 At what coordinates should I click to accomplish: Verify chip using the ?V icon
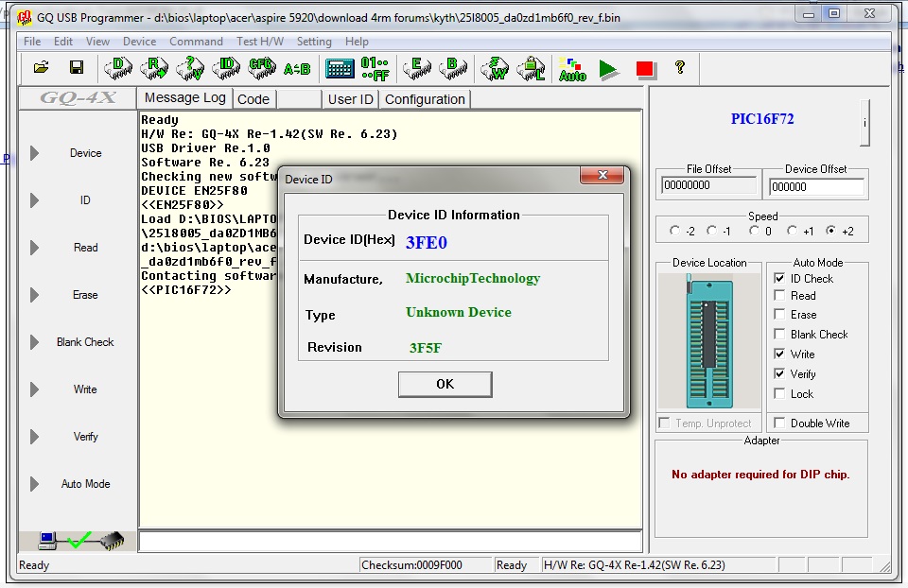190,68
